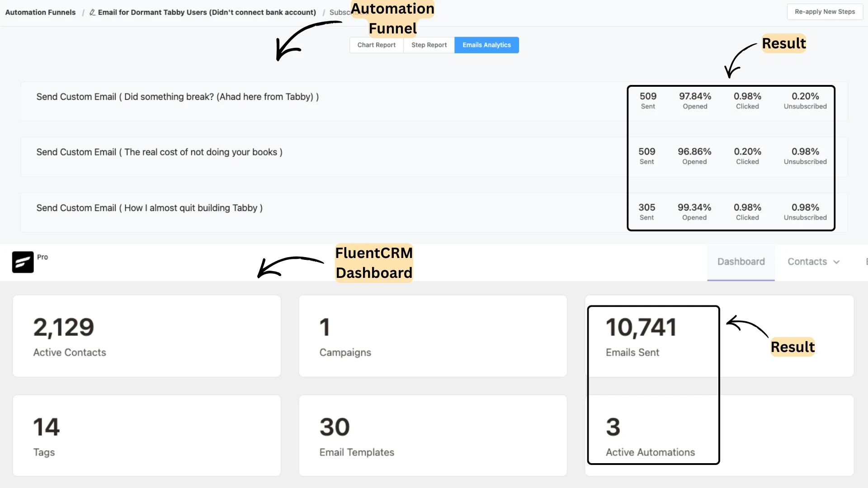The height and width of the screenshot is (488, 868).
Task: Open the Emails Analytics tab
Action: click(x=486, y=45)
